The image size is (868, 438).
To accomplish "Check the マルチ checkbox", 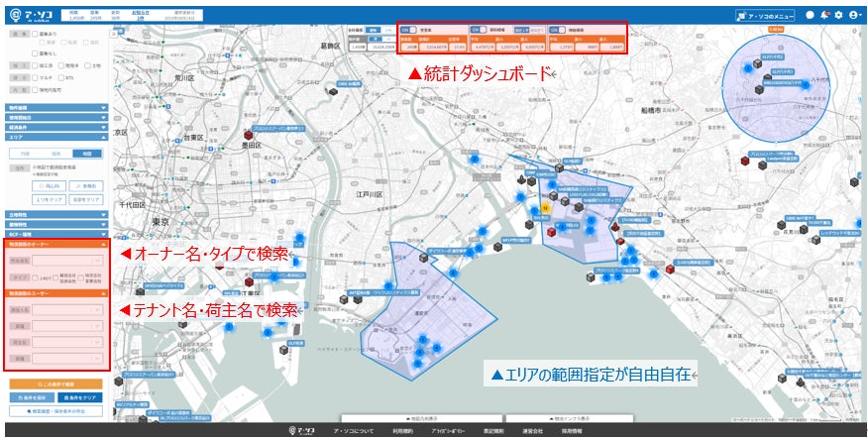I will click(35, 77).
